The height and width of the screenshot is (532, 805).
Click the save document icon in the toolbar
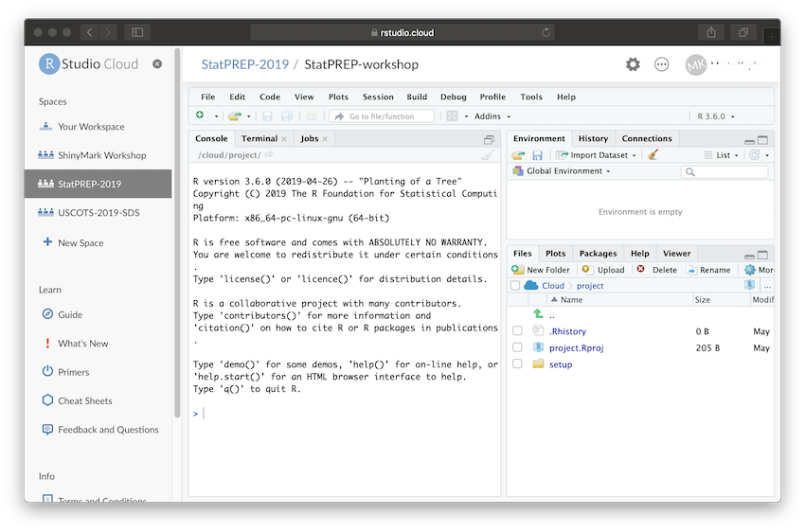click(x=267, y=116)
